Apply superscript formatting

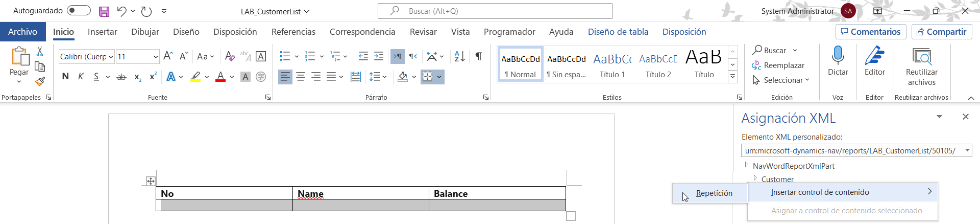(153, 77)
